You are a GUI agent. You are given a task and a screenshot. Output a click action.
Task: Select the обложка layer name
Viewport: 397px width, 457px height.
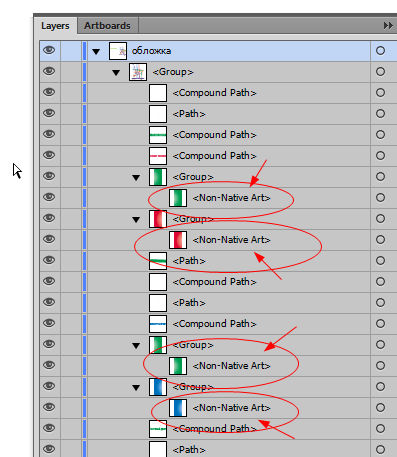[151, 51]
